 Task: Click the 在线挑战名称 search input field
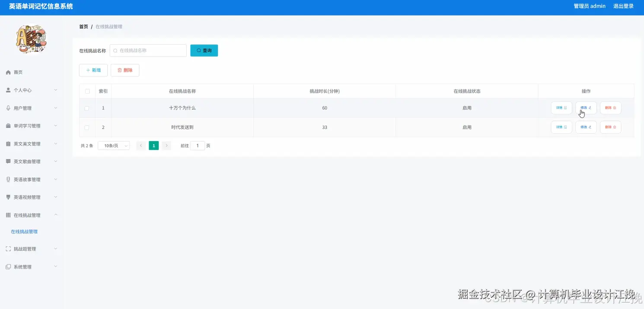148,50
